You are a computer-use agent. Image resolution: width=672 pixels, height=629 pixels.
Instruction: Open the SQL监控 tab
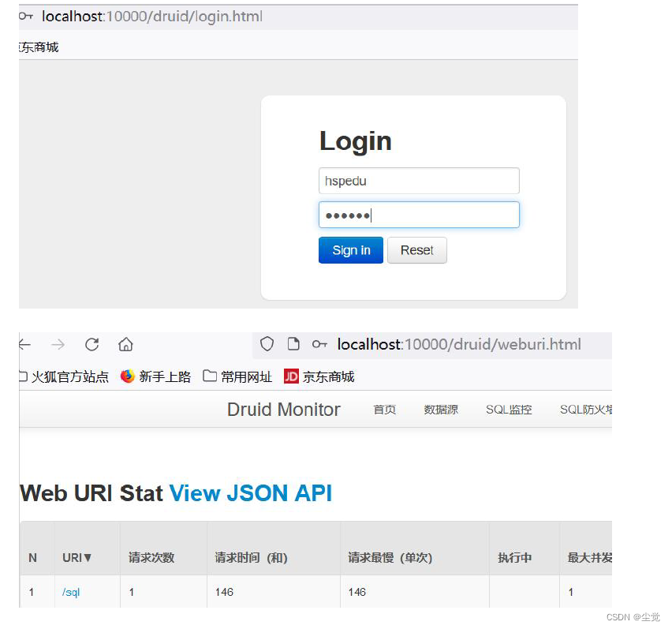pyautogui.click(x=508, y=410)
